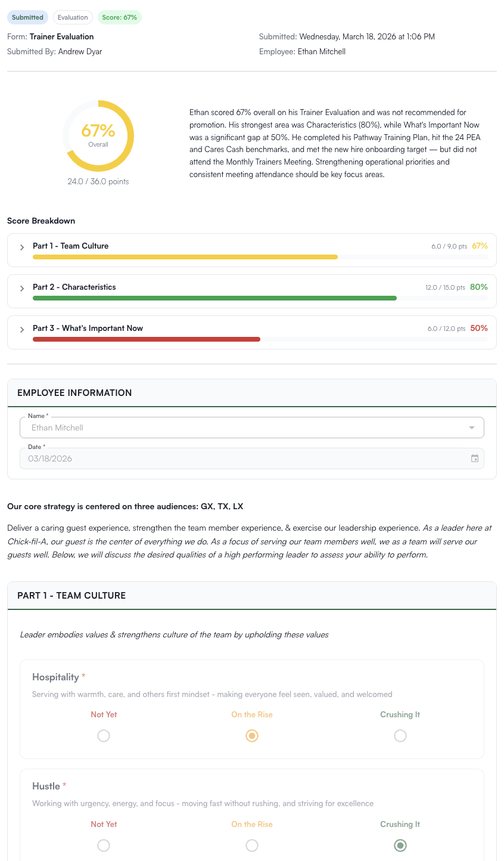504x861 pixels.
Task: Select "Not Yet" for Hospitality
Action: pyautogui.click(x=104, y=736)
